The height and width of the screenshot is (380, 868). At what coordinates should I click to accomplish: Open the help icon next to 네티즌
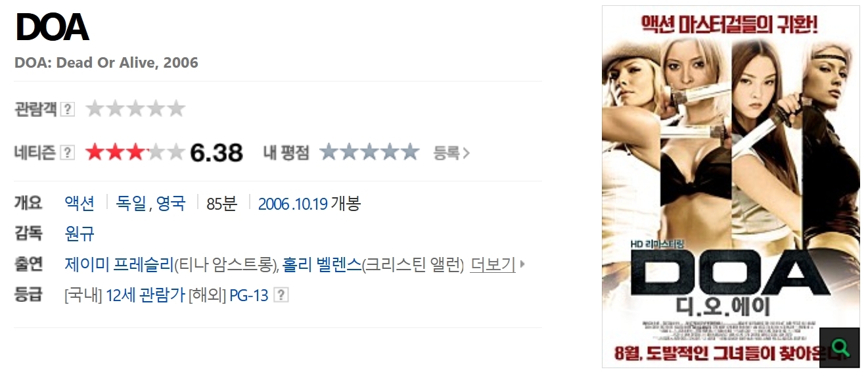[x=67, y=153]
